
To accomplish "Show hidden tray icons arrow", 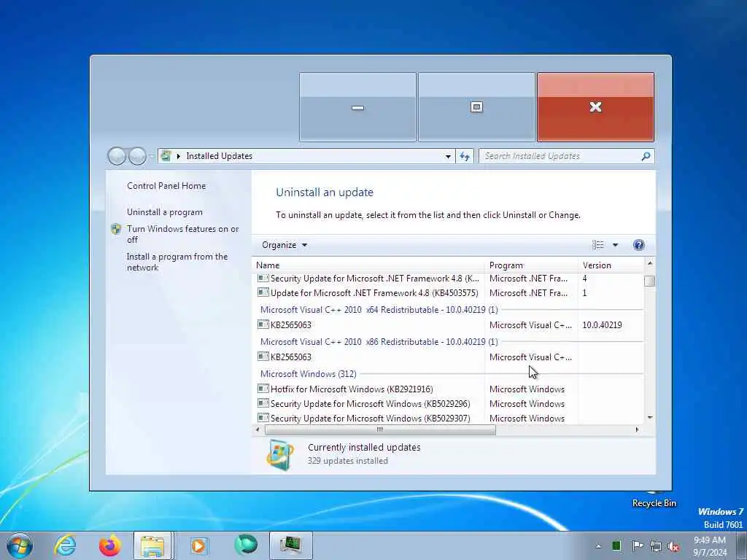I will point(598,546).
